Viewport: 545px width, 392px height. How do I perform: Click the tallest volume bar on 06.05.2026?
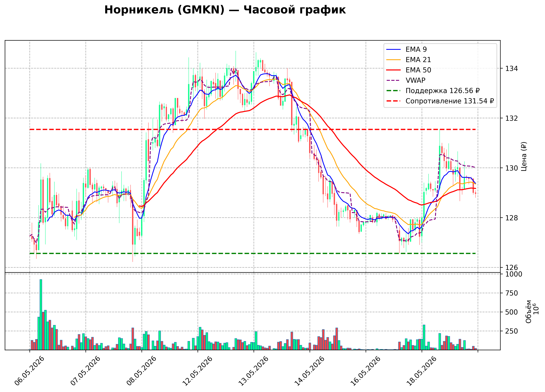[x=41, y=315]
